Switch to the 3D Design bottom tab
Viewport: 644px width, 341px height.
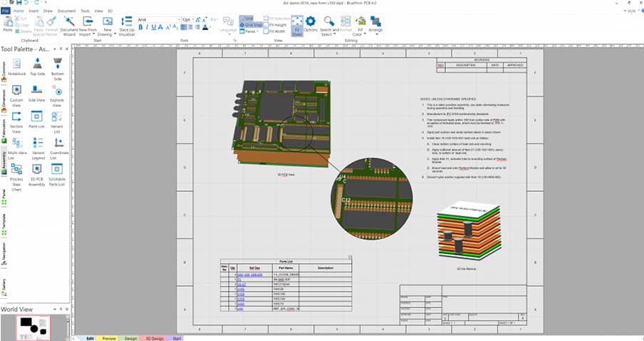tap(153, 338)
